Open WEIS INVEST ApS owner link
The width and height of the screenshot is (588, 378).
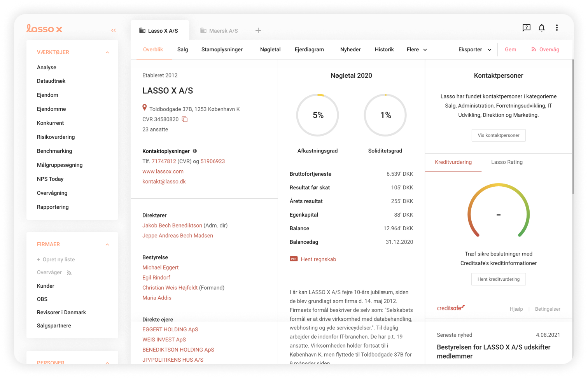pyautogui.click(x=164, y=339)
